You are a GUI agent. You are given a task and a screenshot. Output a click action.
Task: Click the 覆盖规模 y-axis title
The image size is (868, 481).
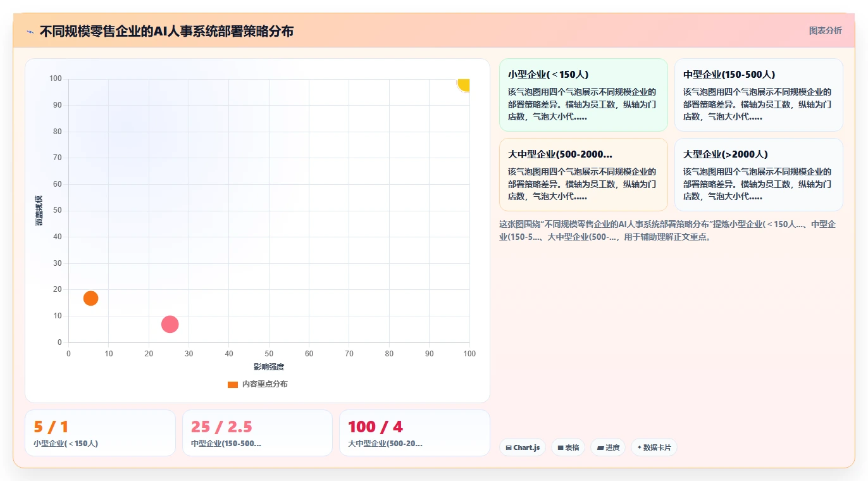coord(39,211)
